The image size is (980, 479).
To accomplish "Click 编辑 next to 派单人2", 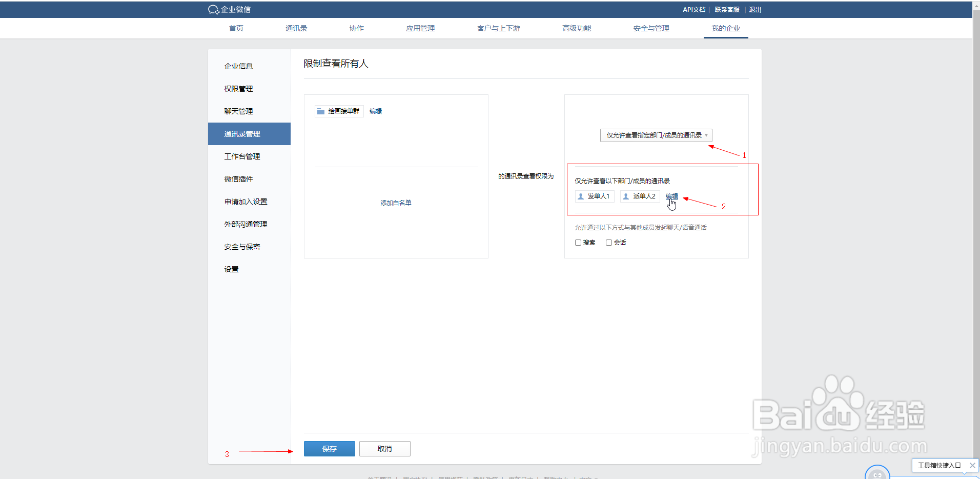I will pyautogui.click(x=671, y=196).
